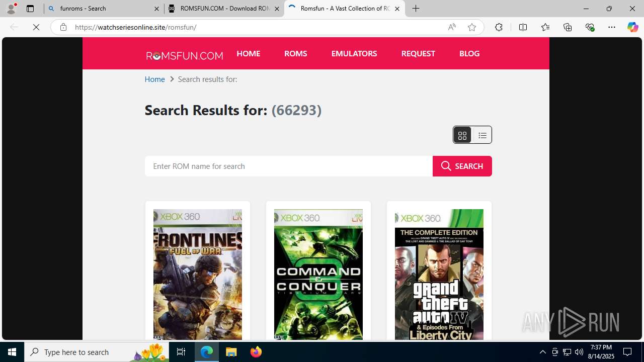Viewport: 644px width, 362px height.
Task: Open the Copilot sidebar icon
Action: coord(632,27)
